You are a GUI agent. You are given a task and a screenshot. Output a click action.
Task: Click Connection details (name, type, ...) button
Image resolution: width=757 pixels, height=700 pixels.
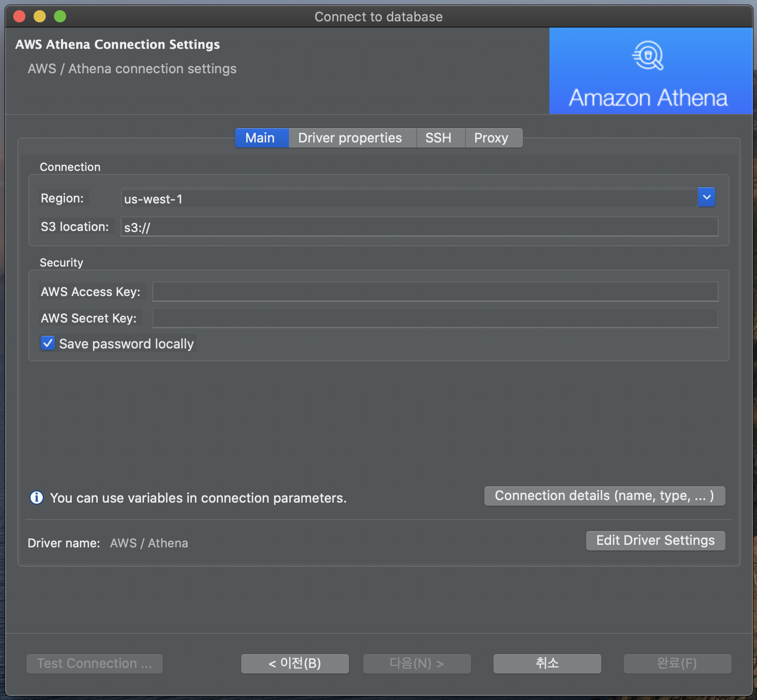(604, 496)
